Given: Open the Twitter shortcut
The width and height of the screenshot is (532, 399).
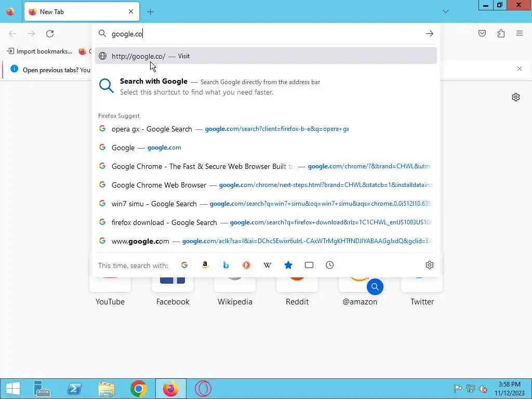Looking at the screenshot, I should point(422,292).
